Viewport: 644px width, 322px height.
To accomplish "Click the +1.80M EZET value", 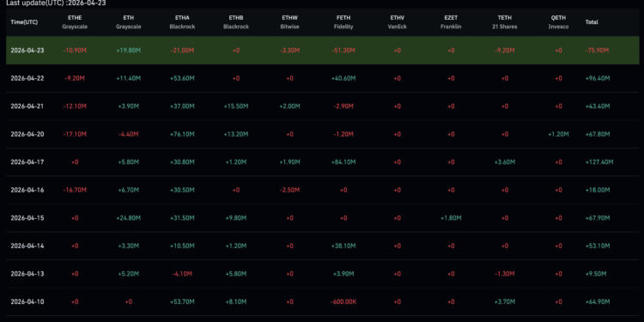I will click(451, 218).
